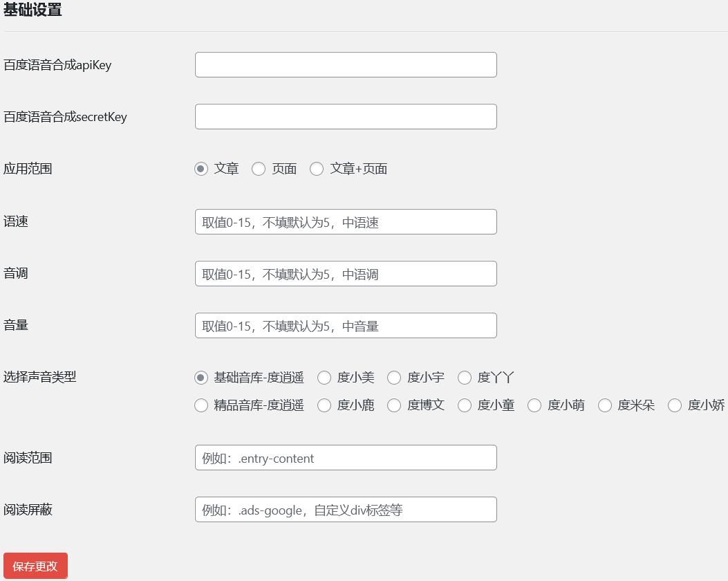Choose the 度小鹿 voice type
This screenshot has height=581, width=728.
tap(324, 405)
